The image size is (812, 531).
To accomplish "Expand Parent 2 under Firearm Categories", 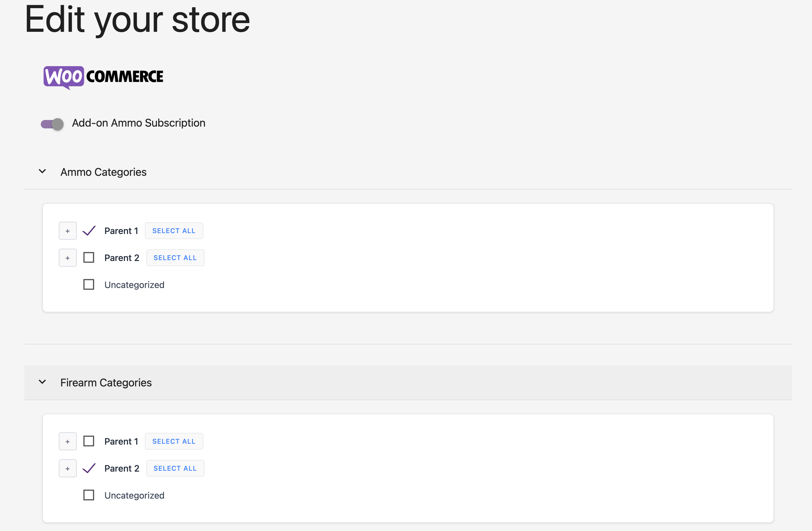I will pyautogui.click(x=67, y=469).
